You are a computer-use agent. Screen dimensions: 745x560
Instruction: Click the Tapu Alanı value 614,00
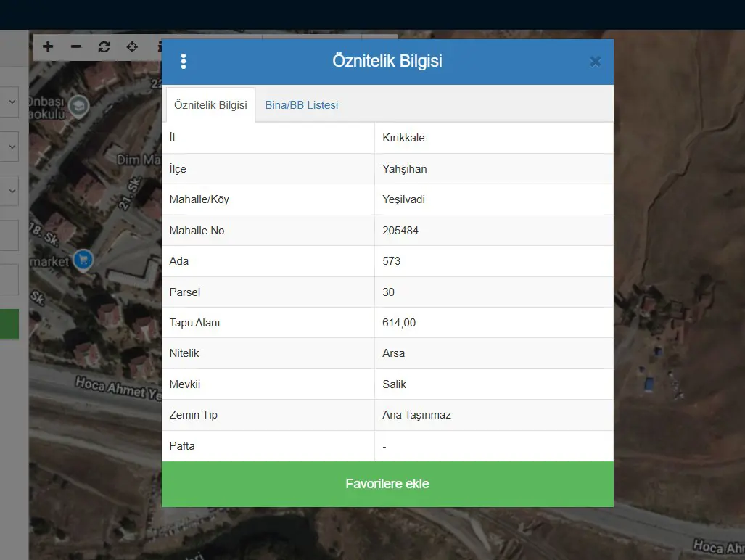[x=399, y=323]
